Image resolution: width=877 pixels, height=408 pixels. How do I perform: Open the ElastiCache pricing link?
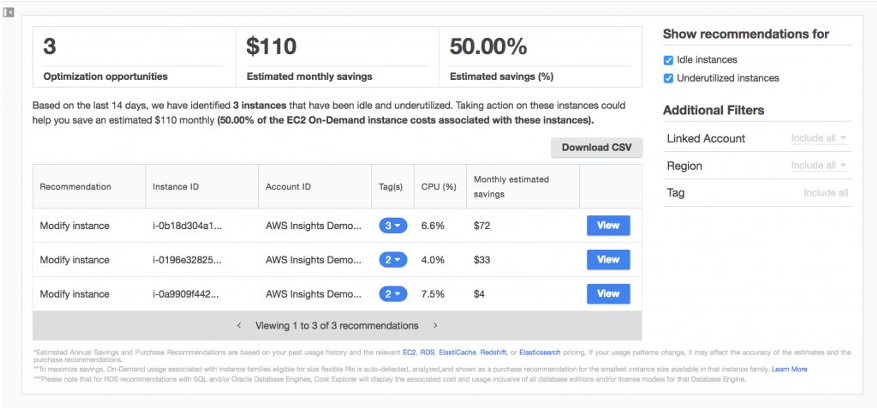pos(458,353)
